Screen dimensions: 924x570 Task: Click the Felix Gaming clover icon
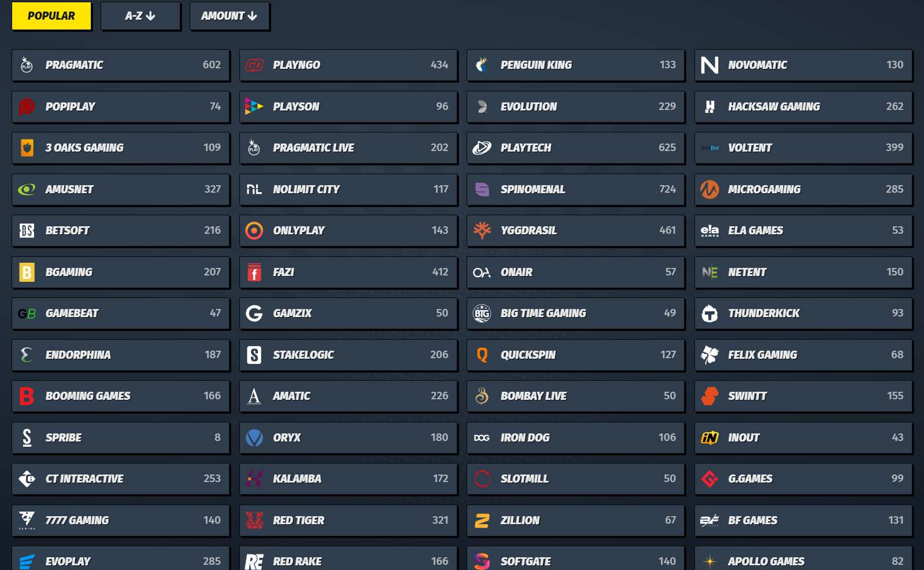point(709,355)
